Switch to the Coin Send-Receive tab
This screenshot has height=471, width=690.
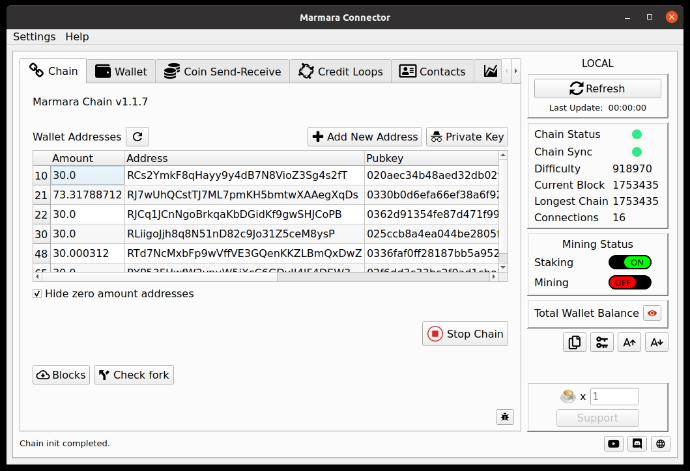(x=223, y=72)
